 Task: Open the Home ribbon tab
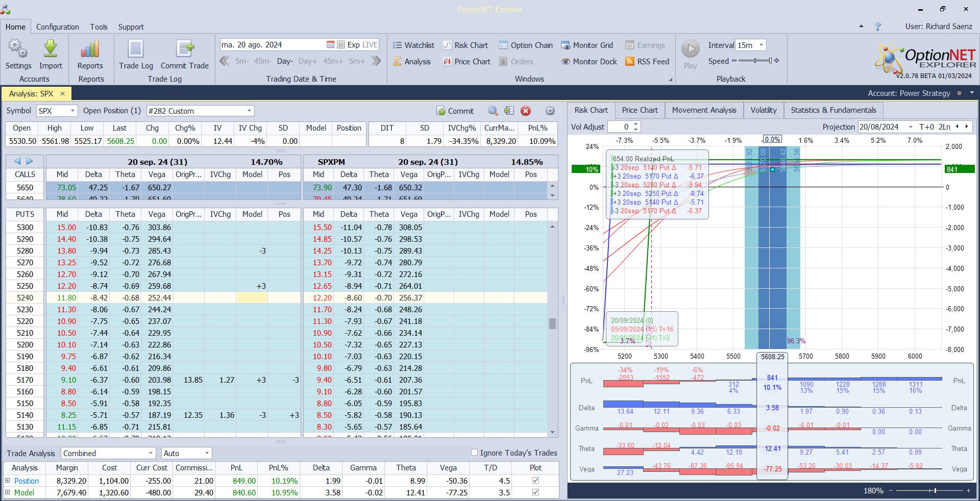[15, 27]
